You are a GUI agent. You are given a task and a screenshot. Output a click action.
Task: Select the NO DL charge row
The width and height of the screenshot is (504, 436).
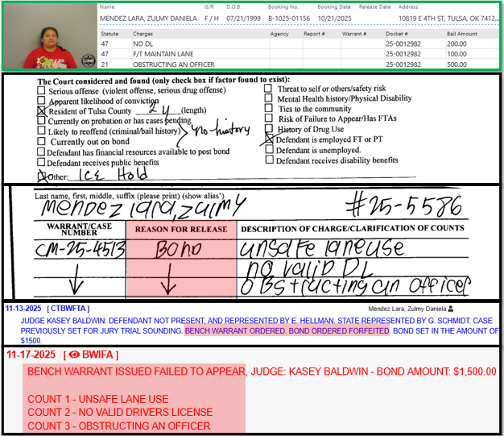pos(299,44)
